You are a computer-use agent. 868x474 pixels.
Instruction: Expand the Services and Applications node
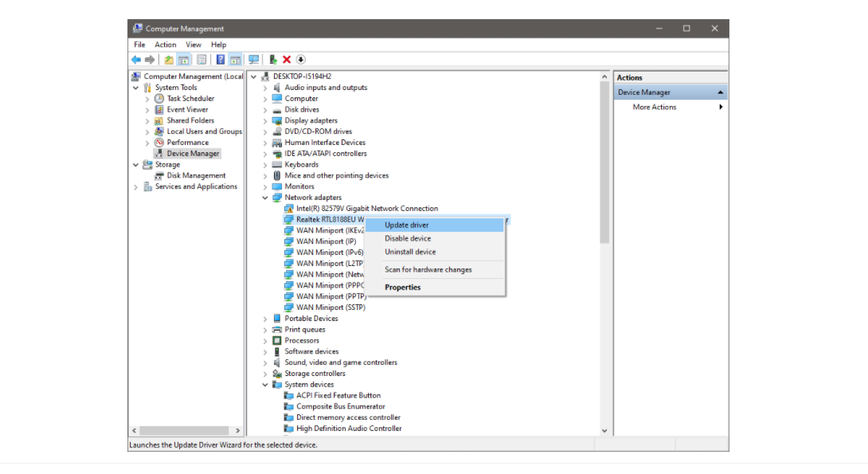[135, 186]
